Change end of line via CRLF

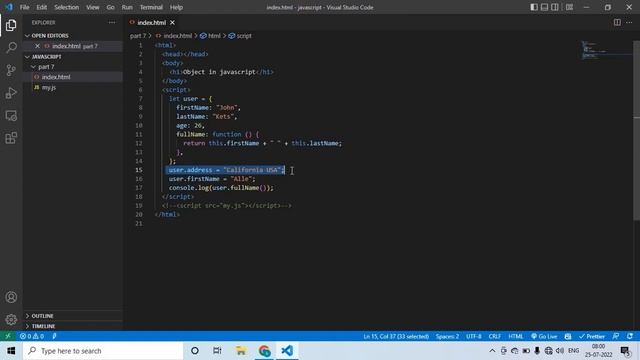[495, 336]
